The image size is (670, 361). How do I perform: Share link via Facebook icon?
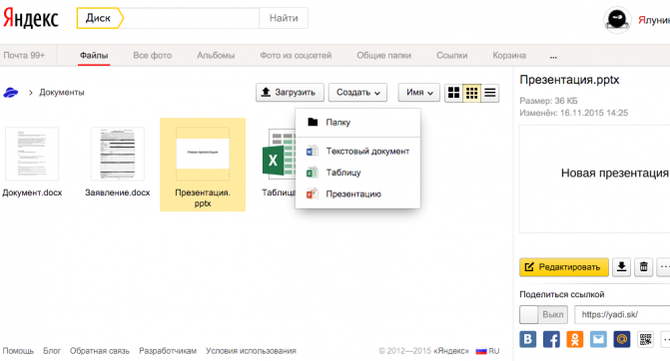pyautogui.click(x=551, y=340)
